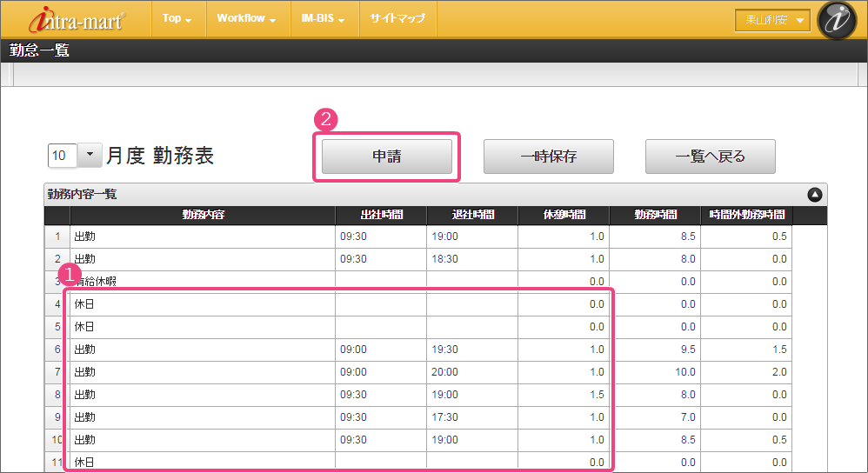Open the Workflow menu
Viewport: 868px width, 473px height.
click(x=246, y=18)
